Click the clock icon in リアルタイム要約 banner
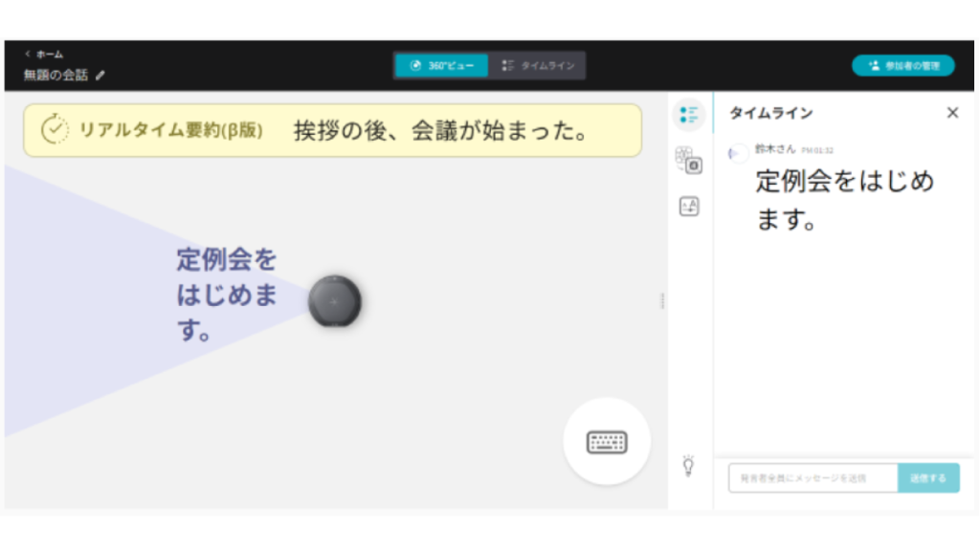 pyautogui.click(x=55, y=130)
